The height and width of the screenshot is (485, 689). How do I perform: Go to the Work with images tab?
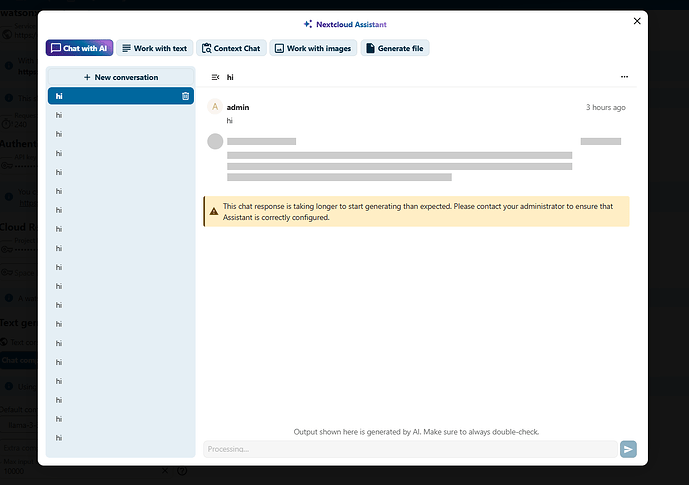click(x=312, y=48)
